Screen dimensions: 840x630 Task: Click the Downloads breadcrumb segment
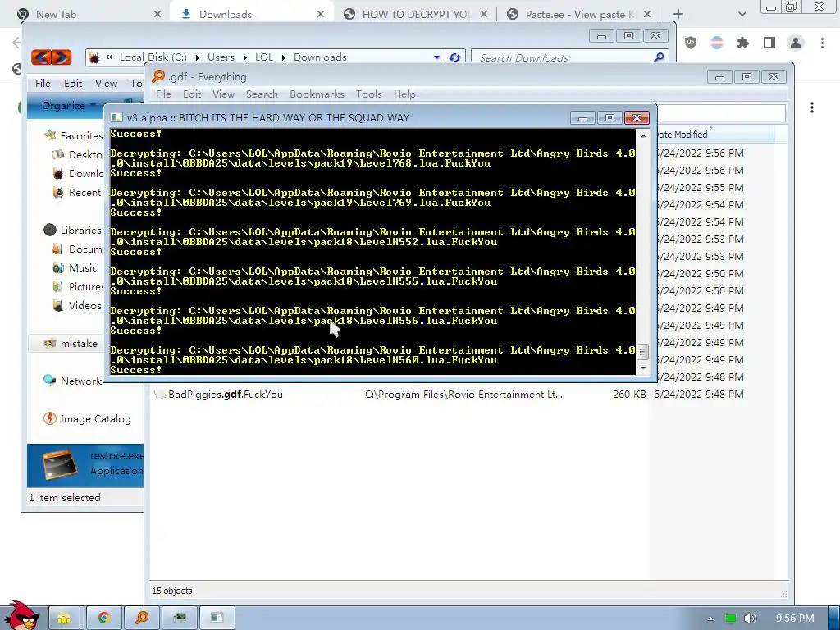coord(320,57)
